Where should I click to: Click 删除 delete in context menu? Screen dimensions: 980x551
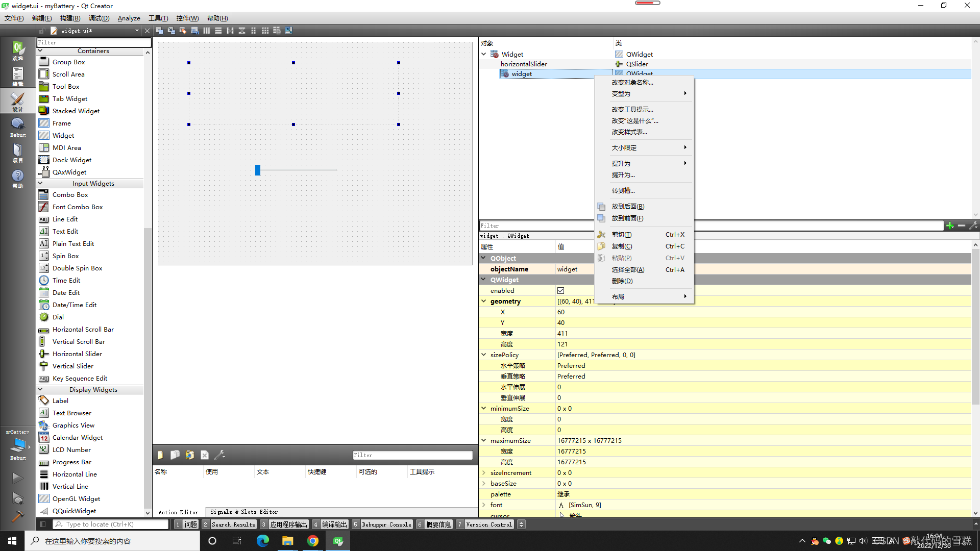coord(622,281)
